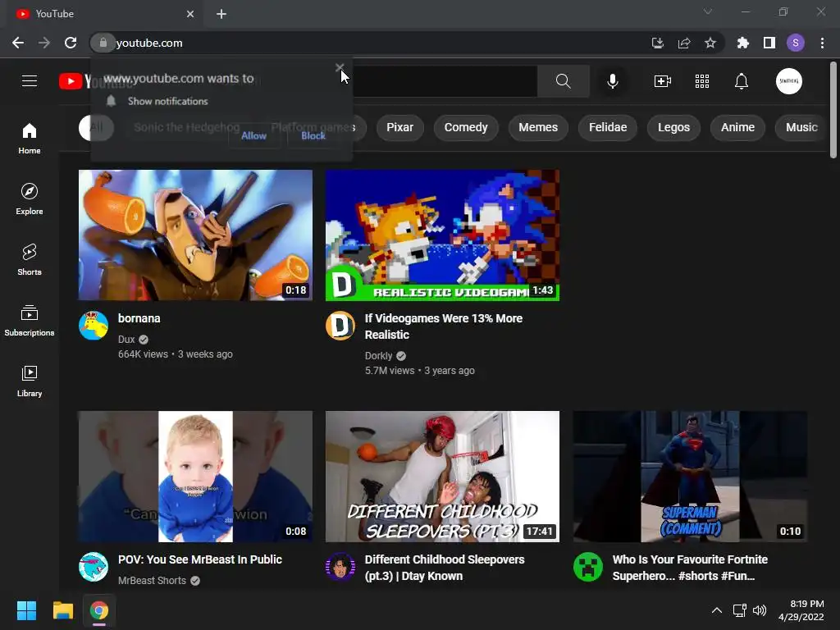
Task: Go back in browser
Action: coord(18,43)
